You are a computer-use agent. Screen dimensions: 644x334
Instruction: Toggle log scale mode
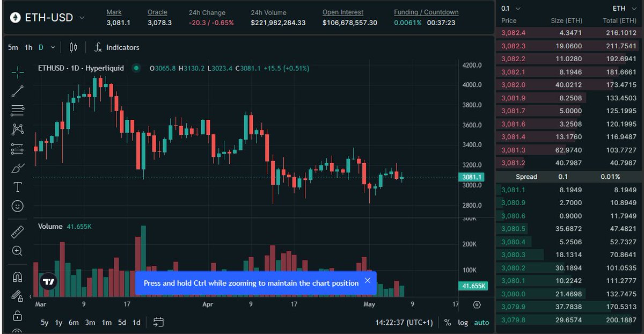(463, 323)
